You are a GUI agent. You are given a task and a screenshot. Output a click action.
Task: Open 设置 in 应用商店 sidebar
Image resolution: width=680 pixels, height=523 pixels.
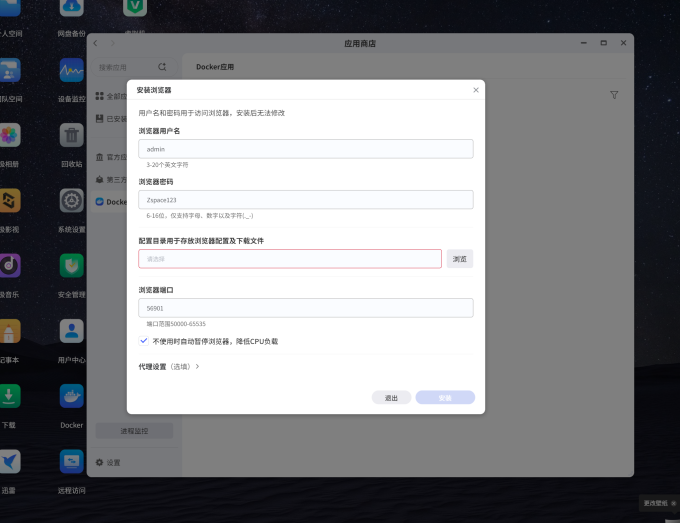pos(108,462)
